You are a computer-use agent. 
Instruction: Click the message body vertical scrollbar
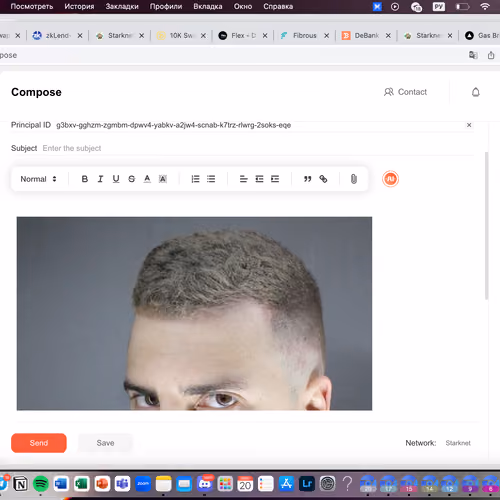tap(487, 226)
